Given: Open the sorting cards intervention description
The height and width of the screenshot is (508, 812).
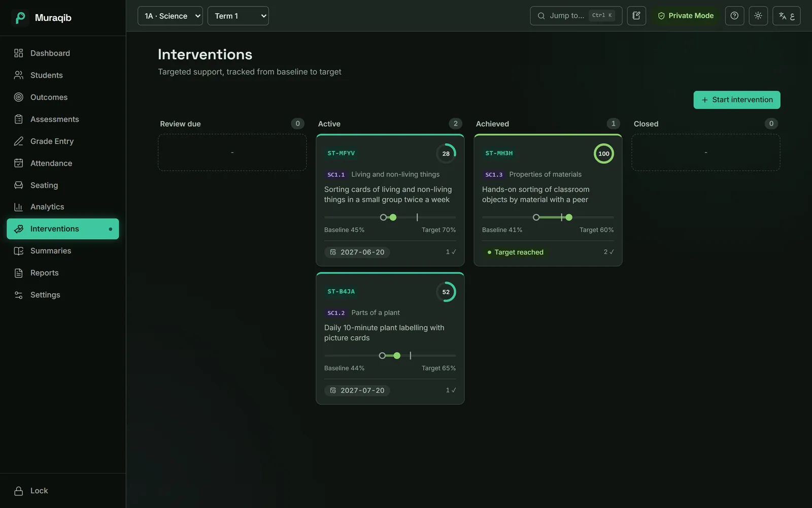Looking at the screenshot, I should (x=388, y=195).
